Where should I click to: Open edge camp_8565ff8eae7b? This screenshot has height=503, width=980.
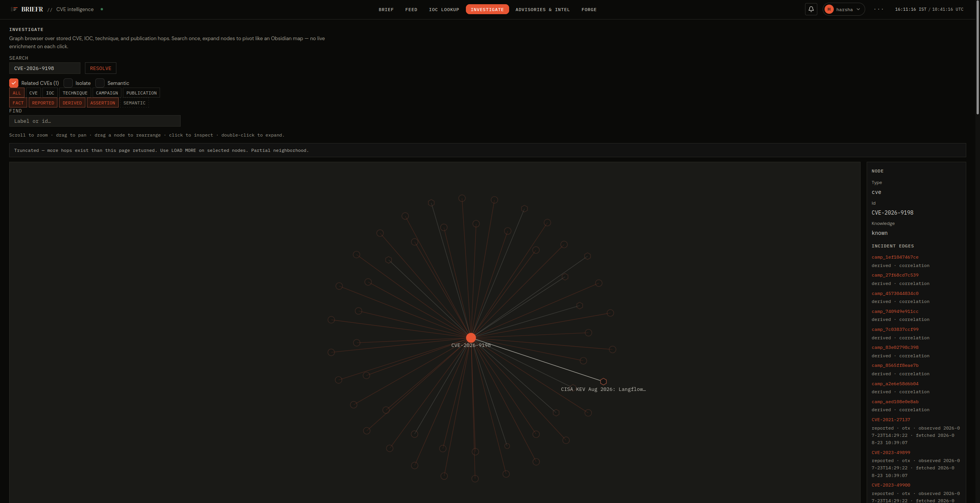(x=895, y=365)
